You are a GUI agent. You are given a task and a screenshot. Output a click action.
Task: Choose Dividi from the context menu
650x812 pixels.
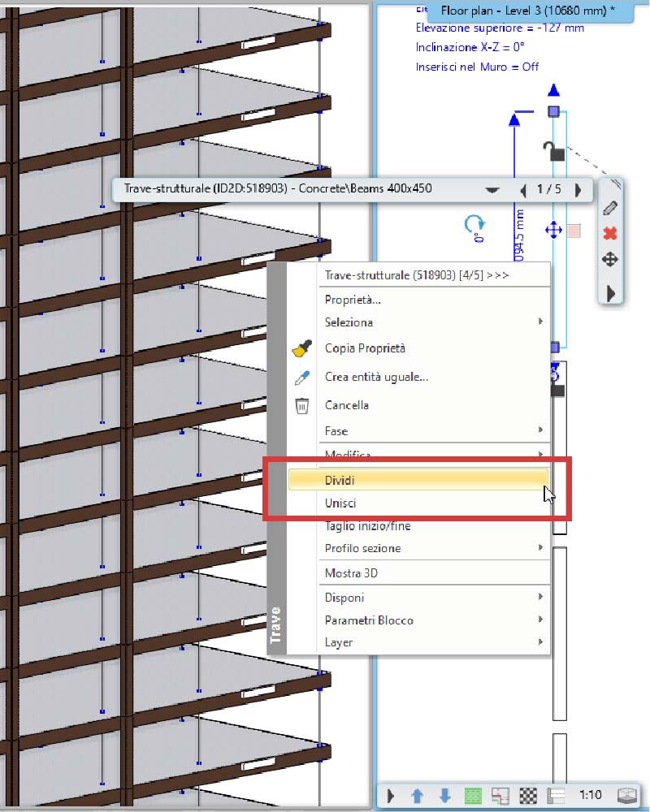coord(340,480)
